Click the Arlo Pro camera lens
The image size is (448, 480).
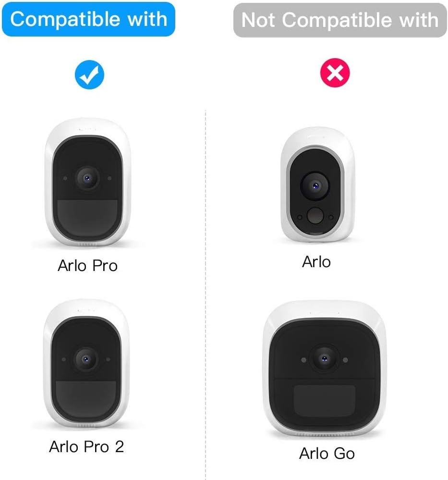coord(87,178)
